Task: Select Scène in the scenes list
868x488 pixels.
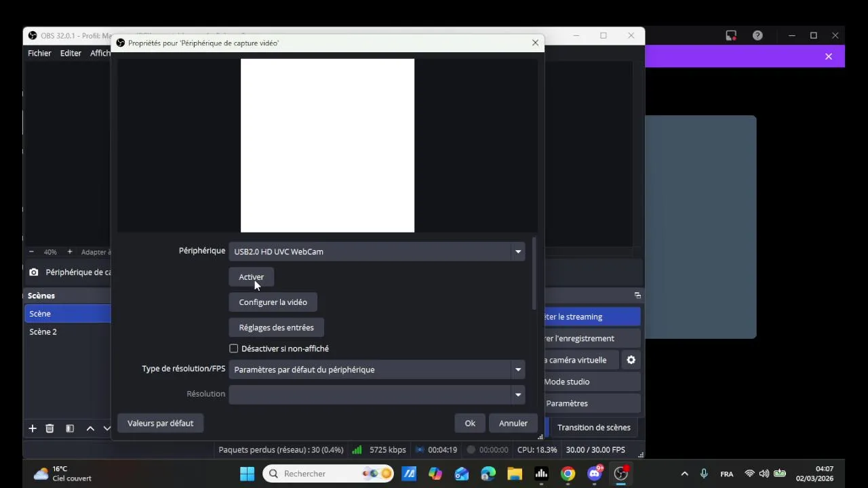Action: pos(67,314)
